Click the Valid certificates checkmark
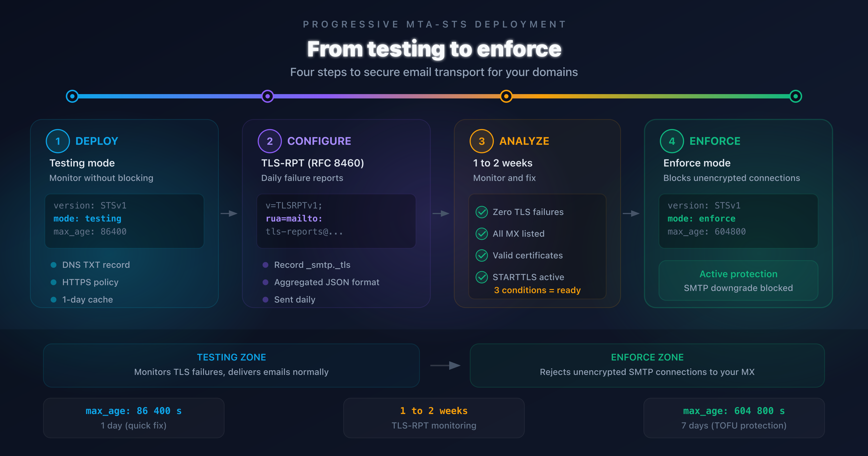 coord(481,255)
